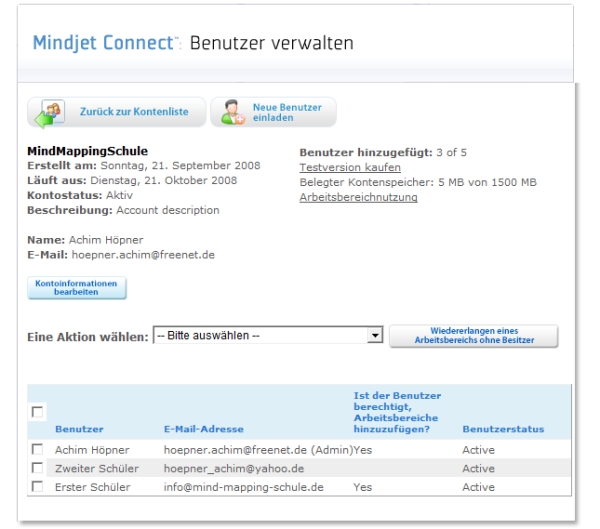Screen dimensions: 600x529
Task: Check the box for Zweiter Schüler
Action: [37, 468]
